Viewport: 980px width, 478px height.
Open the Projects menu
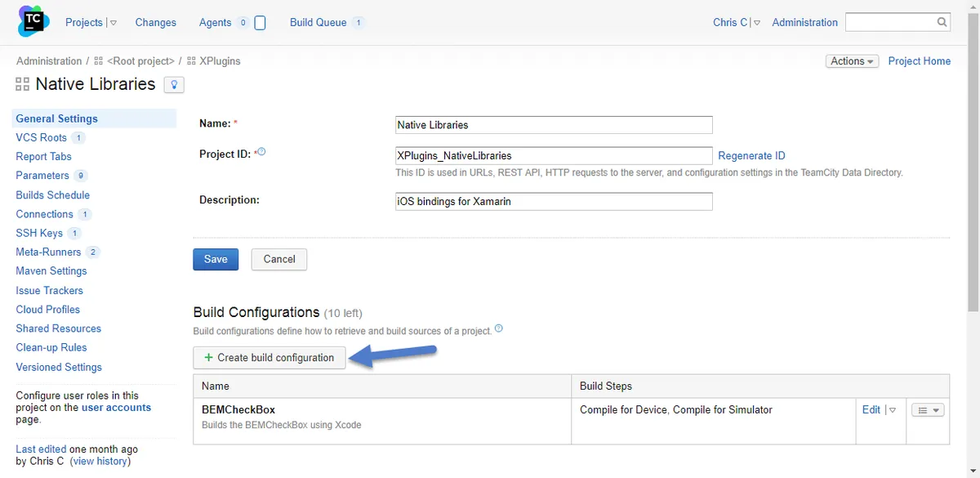[84, 23]
